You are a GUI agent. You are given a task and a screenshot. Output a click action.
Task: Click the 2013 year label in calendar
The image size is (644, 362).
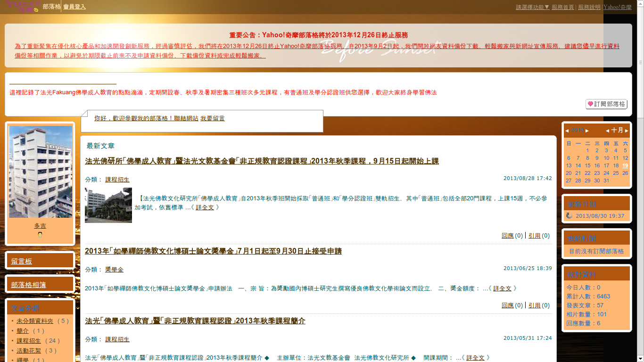coord(577,131)
